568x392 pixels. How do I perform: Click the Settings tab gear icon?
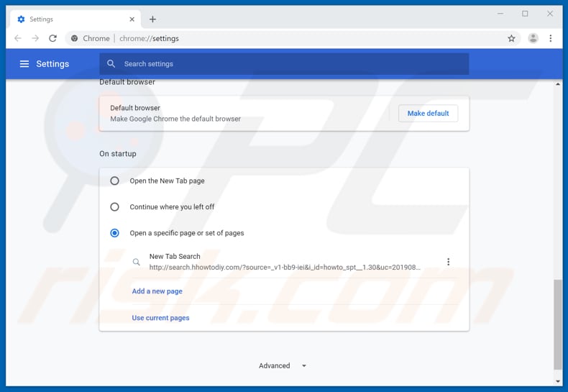click(x=21, y=19)
